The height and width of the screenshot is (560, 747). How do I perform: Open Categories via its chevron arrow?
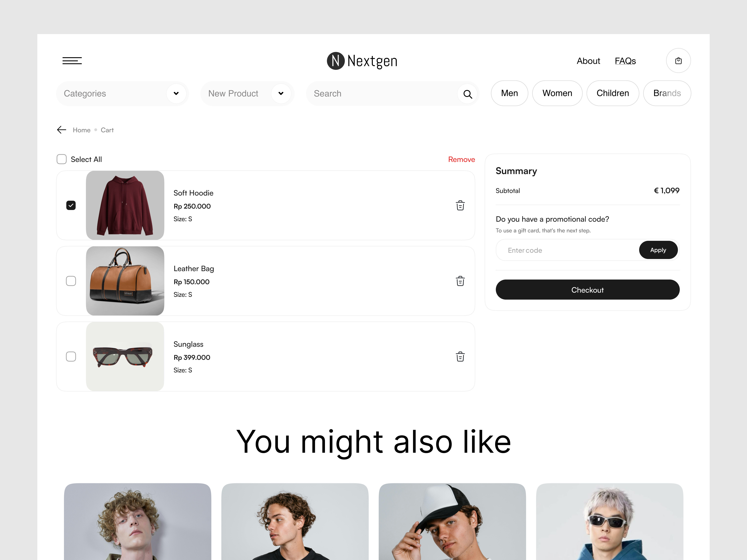click(x=176, y=94)
